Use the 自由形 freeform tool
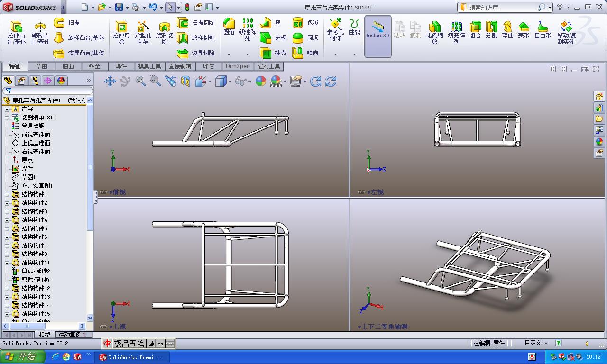 pos(543,29)
